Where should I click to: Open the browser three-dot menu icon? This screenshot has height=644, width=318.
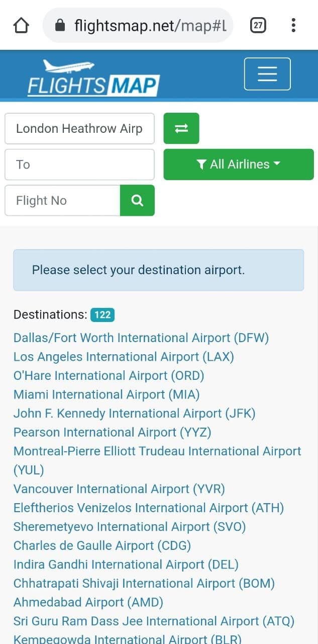coord(293,25)
